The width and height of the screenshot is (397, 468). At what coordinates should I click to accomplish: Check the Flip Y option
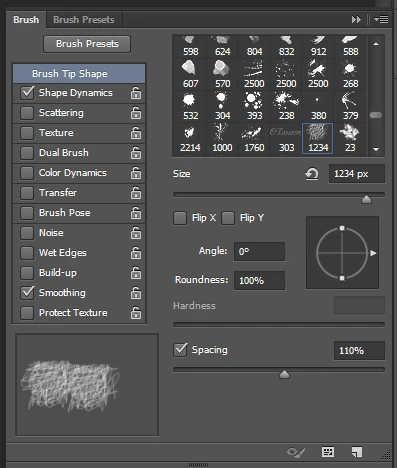(228, 218)
